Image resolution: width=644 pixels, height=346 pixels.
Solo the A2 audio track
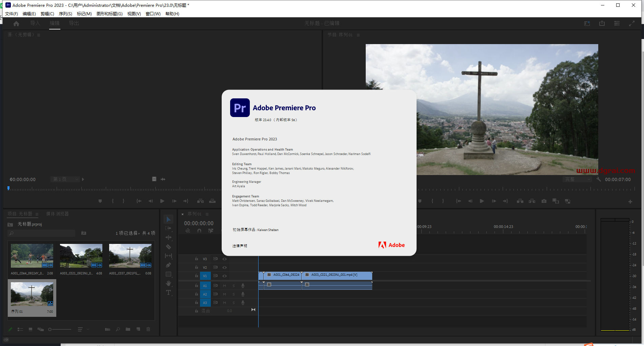[234, 294]
